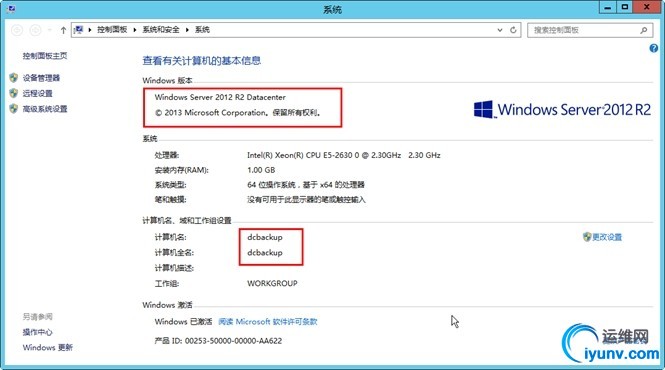The height and width of the screenshot is (370, 665).
Task: Open help with the blue question mark
Action: [x=654, y=48]
